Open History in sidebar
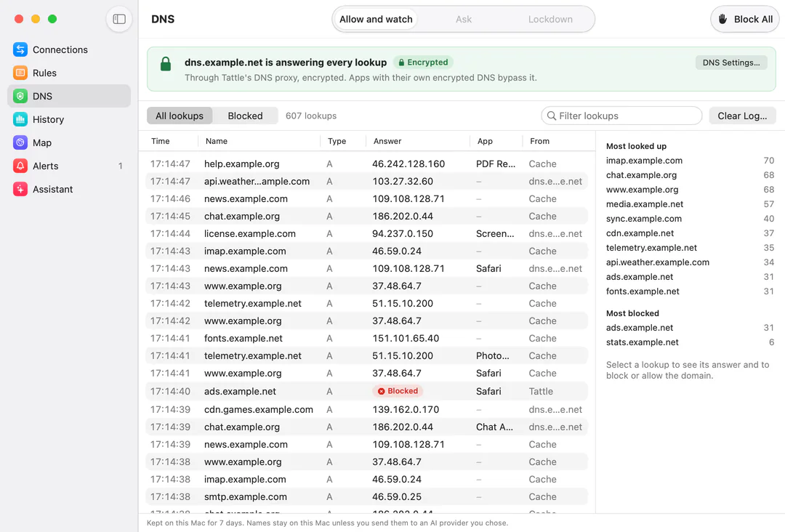This screenshot has height=532, width=785. point(69,119)
